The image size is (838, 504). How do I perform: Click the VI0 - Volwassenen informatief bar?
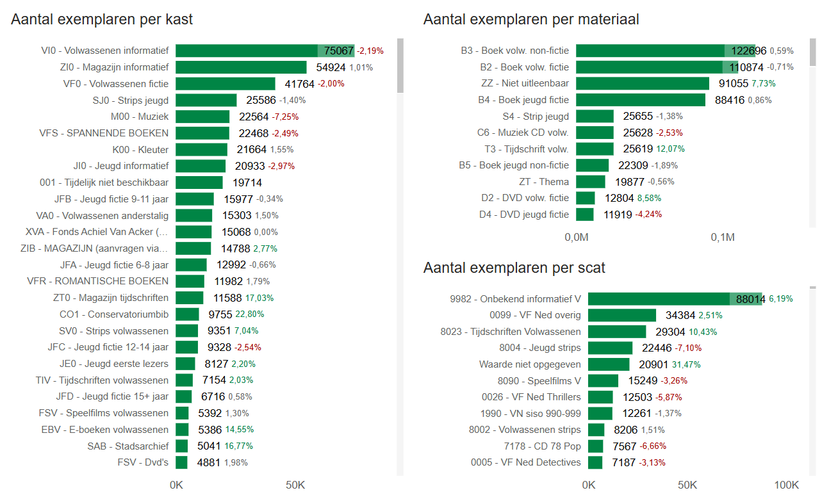247,51
